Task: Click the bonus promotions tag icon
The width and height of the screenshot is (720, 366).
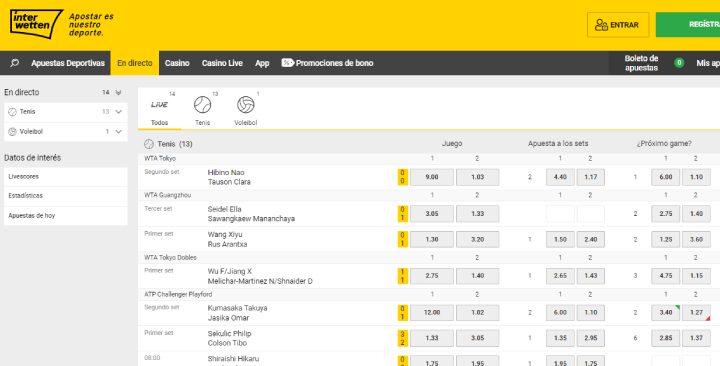Action: 287,63
